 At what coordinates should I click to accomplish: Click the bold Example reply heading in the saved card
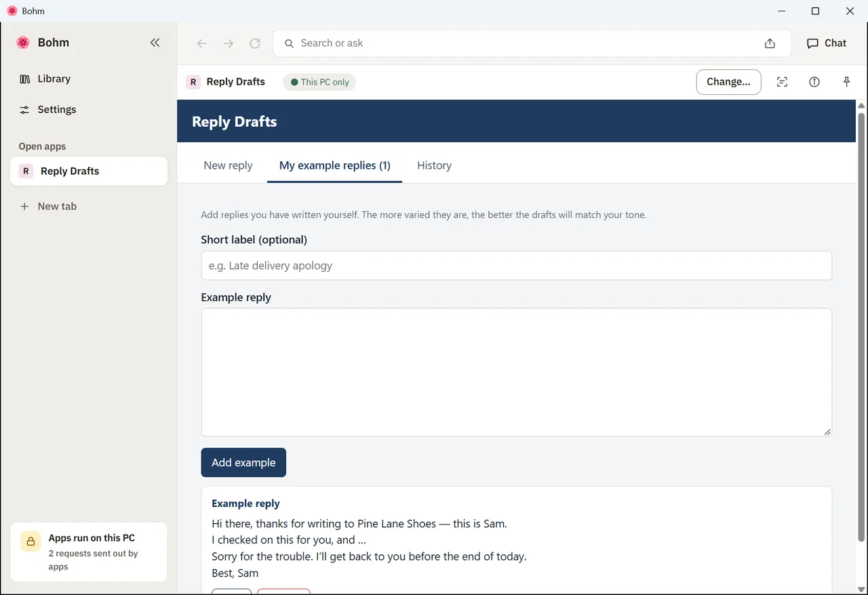click(245, 504)
